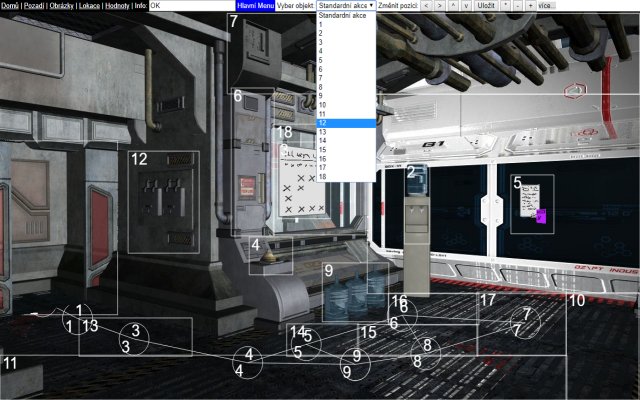Collapse the Vyber objekt dropdown box

346,6
